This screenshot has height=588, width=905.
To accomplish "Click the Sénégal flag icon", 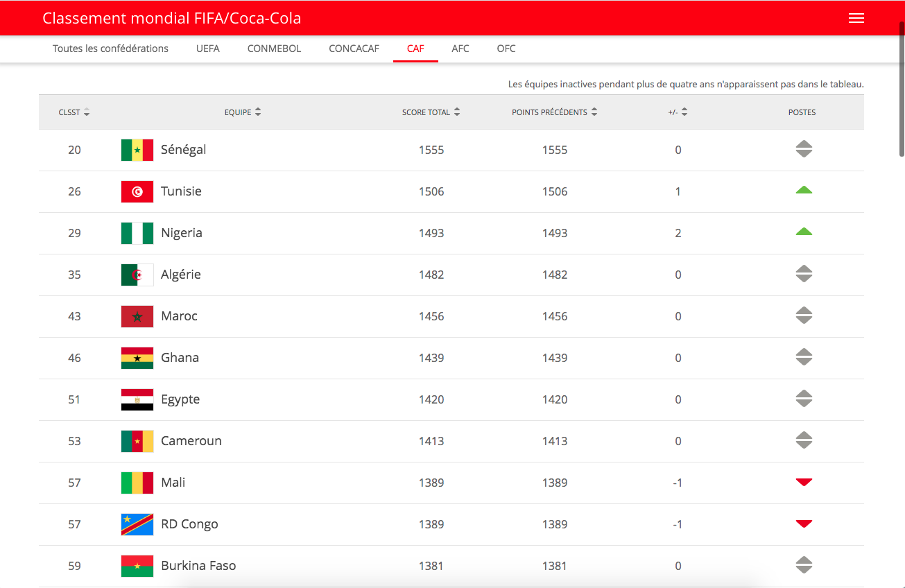I will 137,150.
